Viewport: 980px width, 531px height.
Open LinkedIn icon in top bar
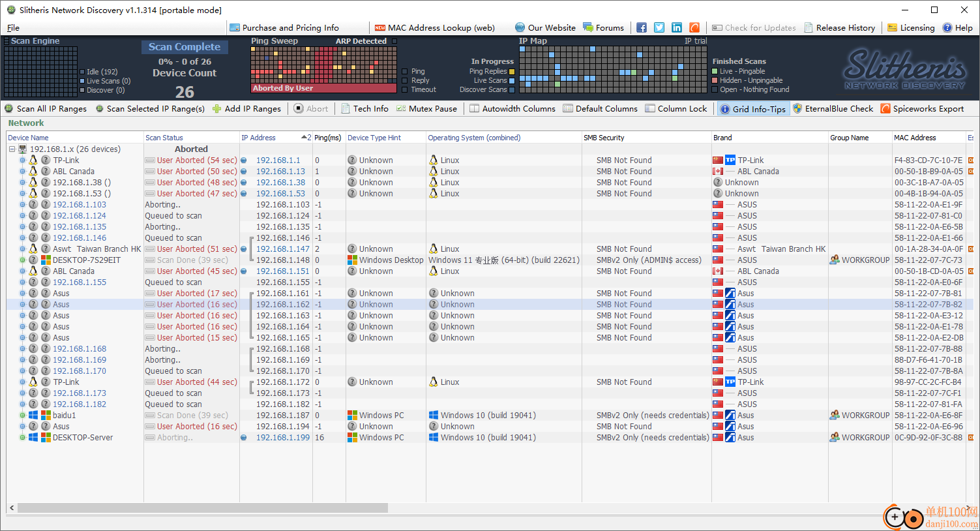[677, 27]
